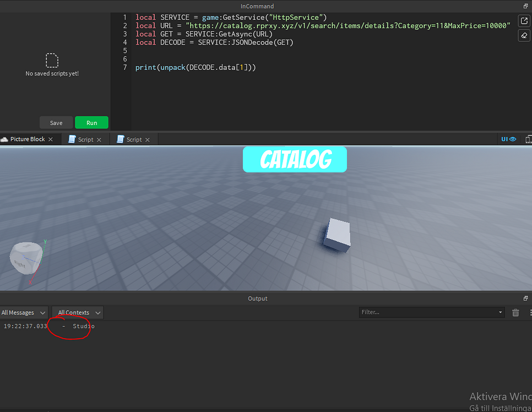Image resolution: width=532 pixels, height=412 pixels.
Task: Open the All Contexts dropdown
Action: (x=77, y=312)
